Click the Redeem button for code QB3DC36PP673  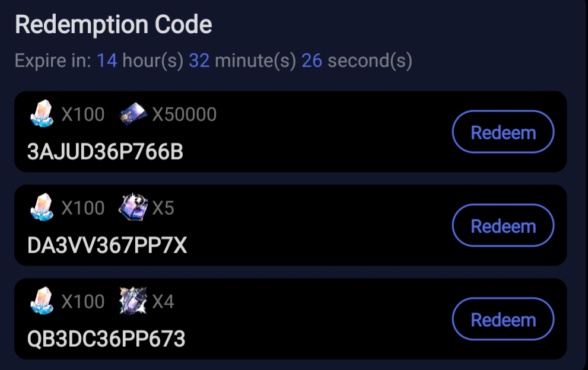503,319
